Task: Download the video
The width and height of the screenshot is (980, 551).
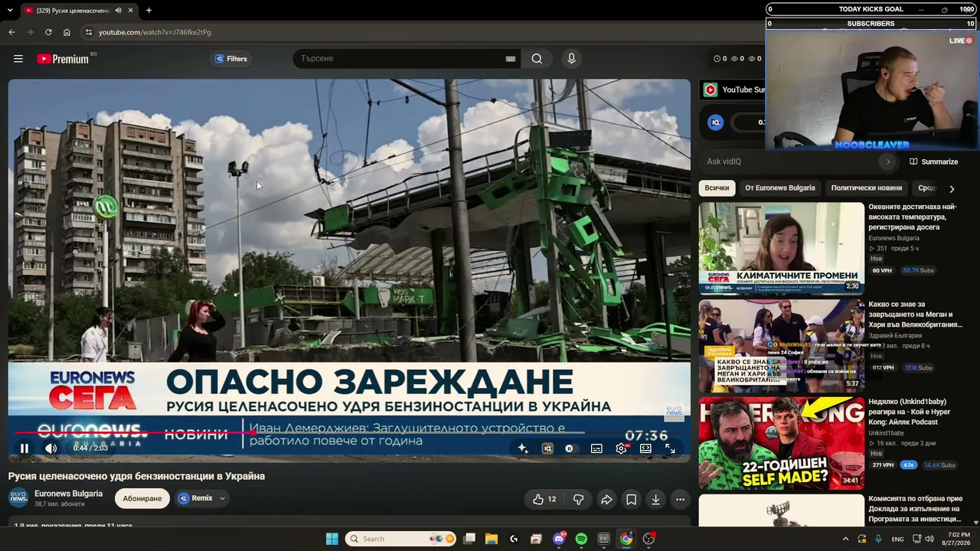Action: 655,499
